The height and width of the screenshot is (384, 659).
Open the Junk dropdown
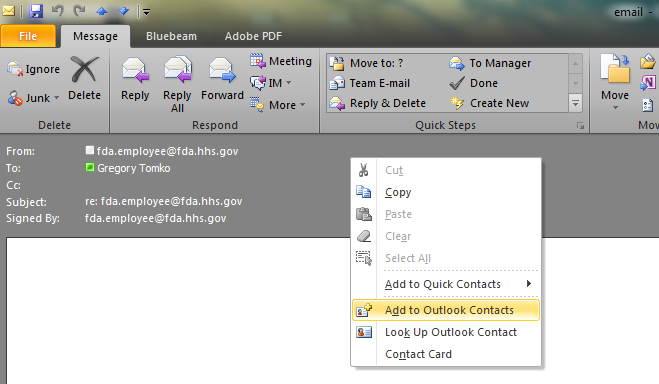(x=34, y=98)
